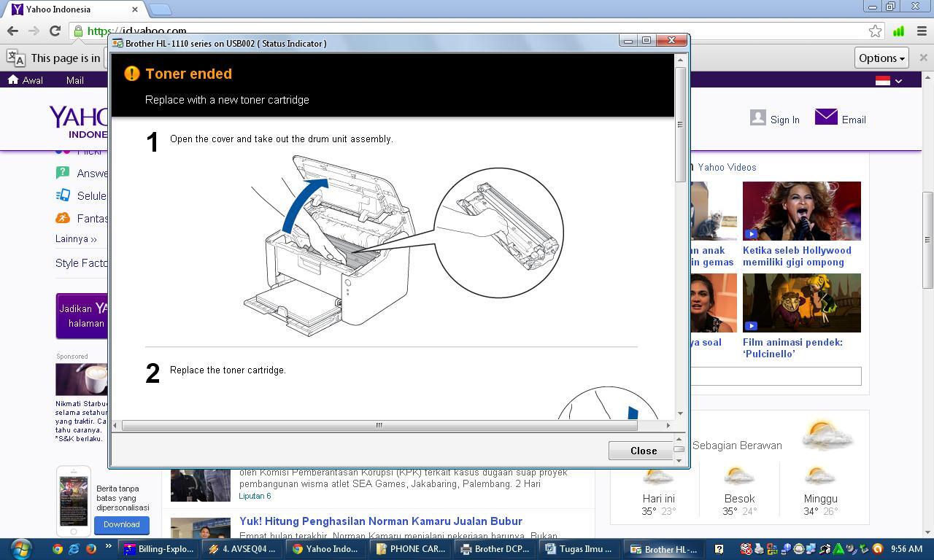This screenshot has height=560, width=934.
Task: Open 'Film animasi pendek: Pulcinello' link
Action: (792, 348)
